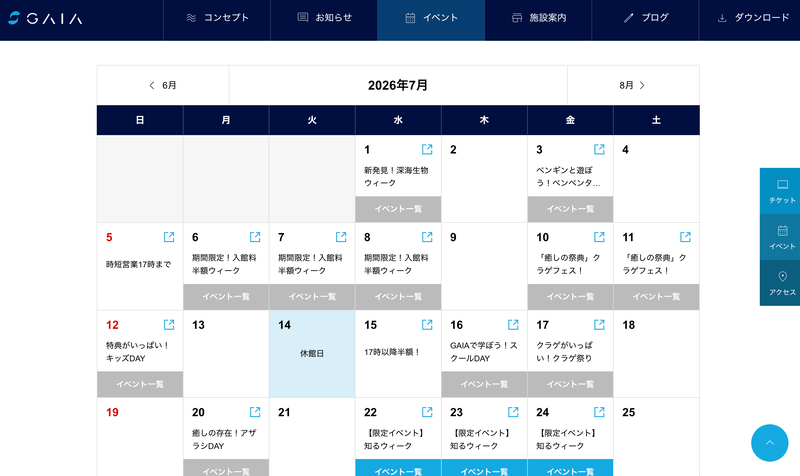Open the コンセプト menu item

217,18
